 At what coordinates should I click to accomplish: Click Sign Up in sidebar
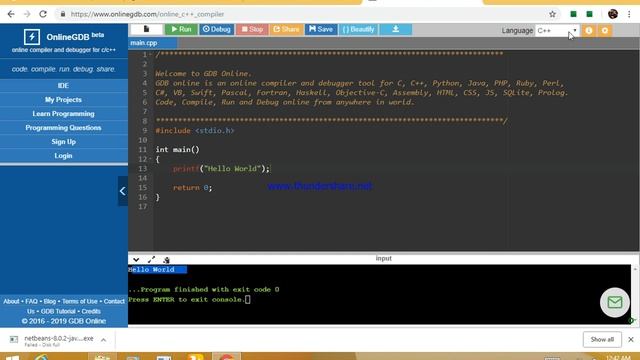(63, 142)
